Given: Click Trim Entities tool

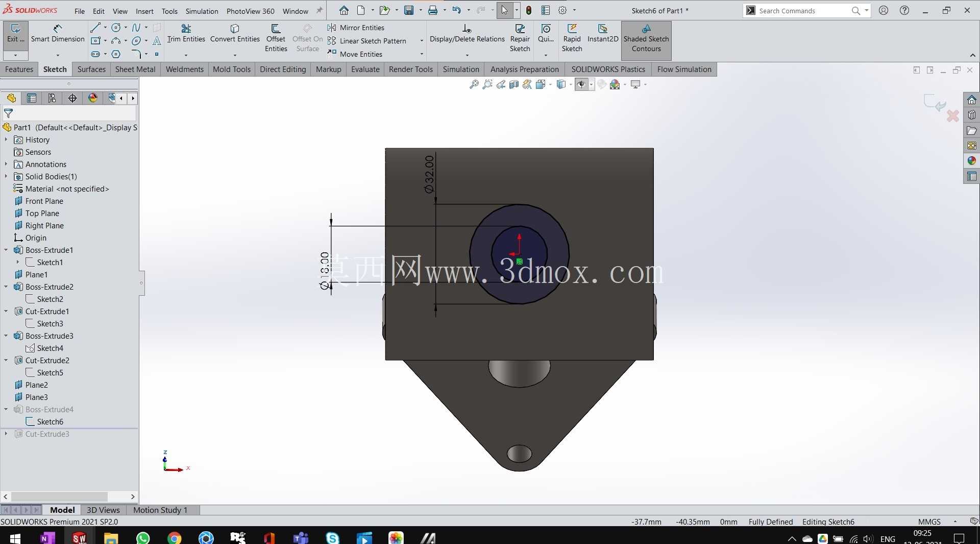Looking at the screenshot, I should point(186,34).
